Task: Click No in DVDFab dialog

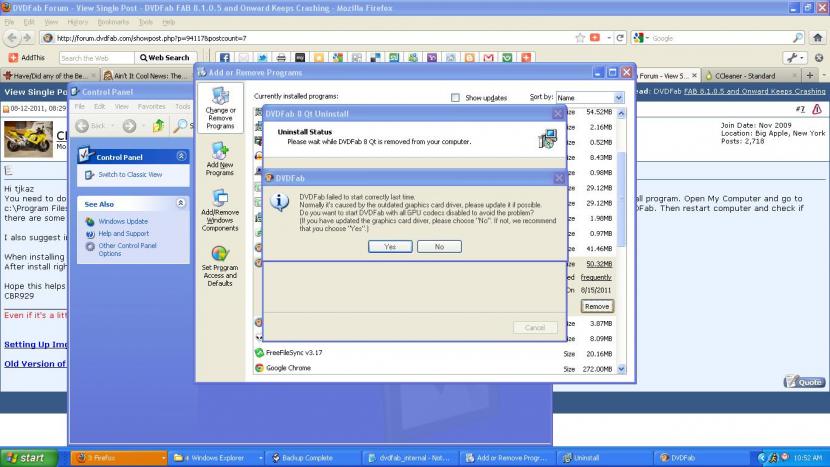Action: [439, 247]
